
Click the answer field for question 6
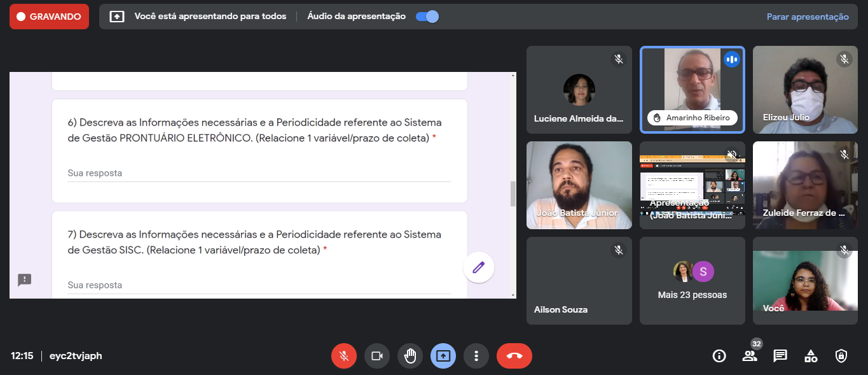pyautogui.click(x=259, y=173)
